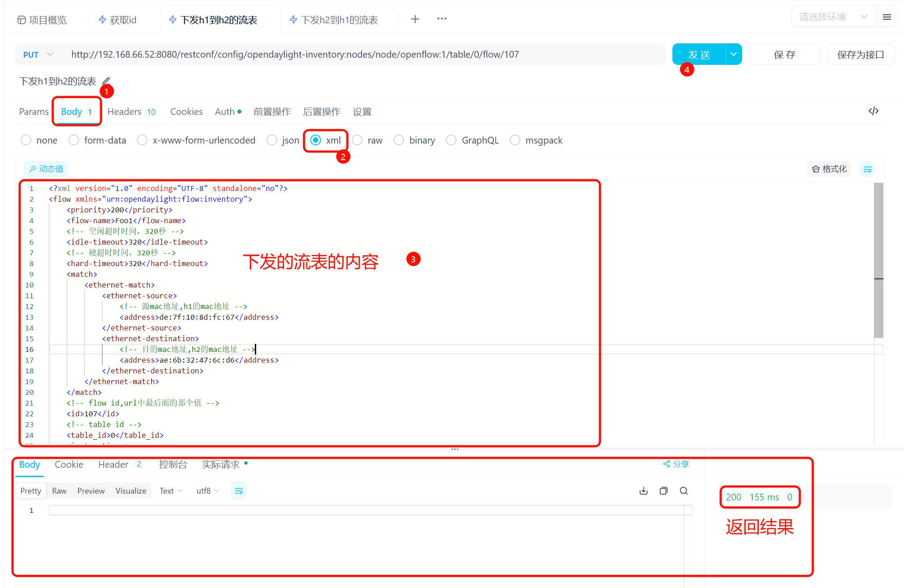Open the Headers tab

131,112
